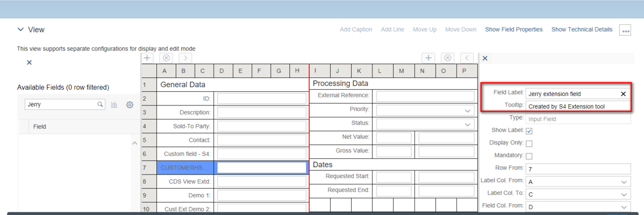This screenshot has width=644, height=215.
Task: Enable the Display Only checkbox
Action: [x=529, y=143]
